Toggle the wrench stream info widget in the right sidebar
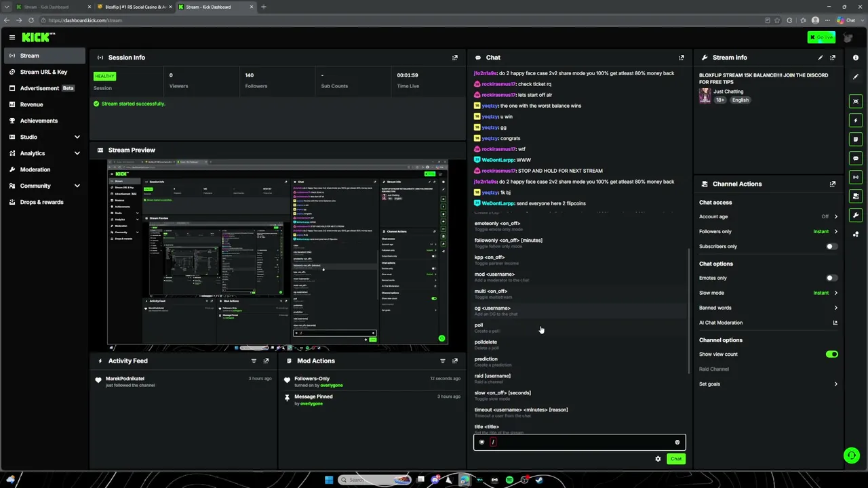 [x=856, y=216]
